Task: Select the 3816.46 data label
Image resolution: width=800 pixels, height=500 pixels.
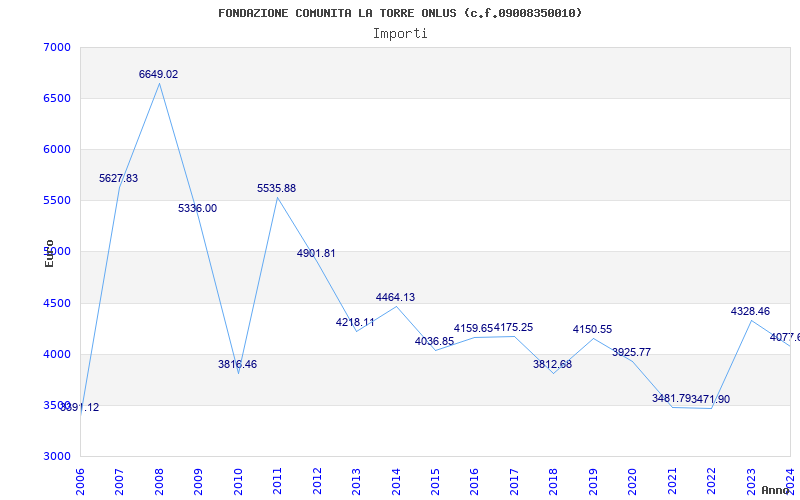Action: click(238, 364)
